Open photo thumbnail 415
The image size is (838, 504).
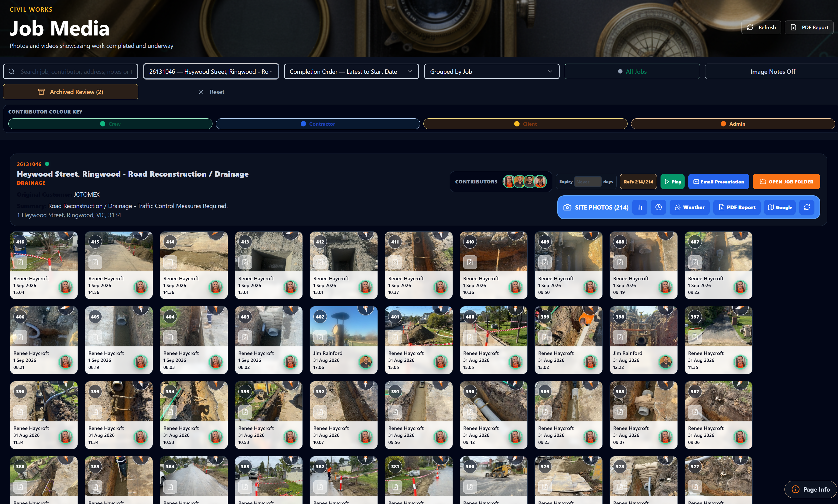click(x=119, y=251)
